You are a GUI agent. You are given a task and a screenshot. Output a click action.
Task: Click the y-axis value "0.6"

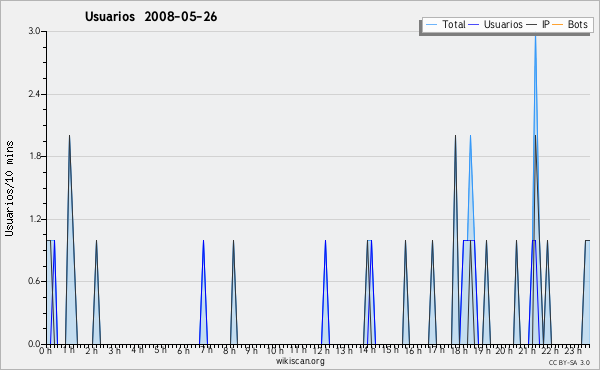(x=34, y=281)
